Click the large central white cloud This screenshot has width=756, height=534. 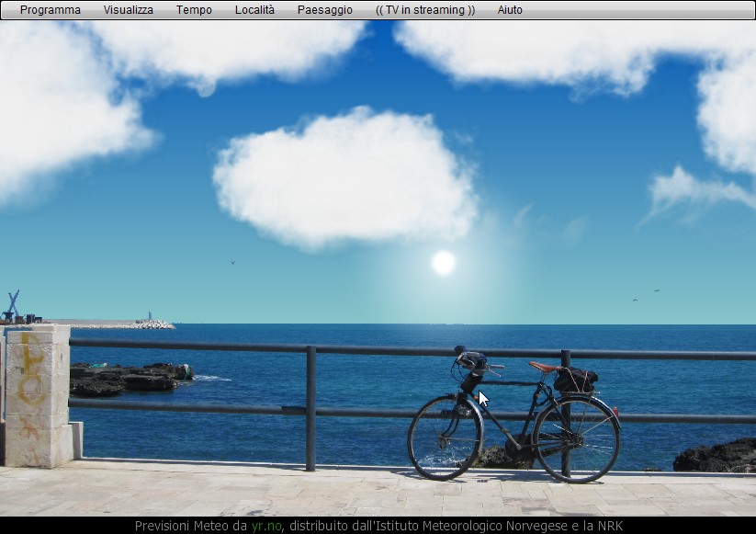[x=344, y=177]
